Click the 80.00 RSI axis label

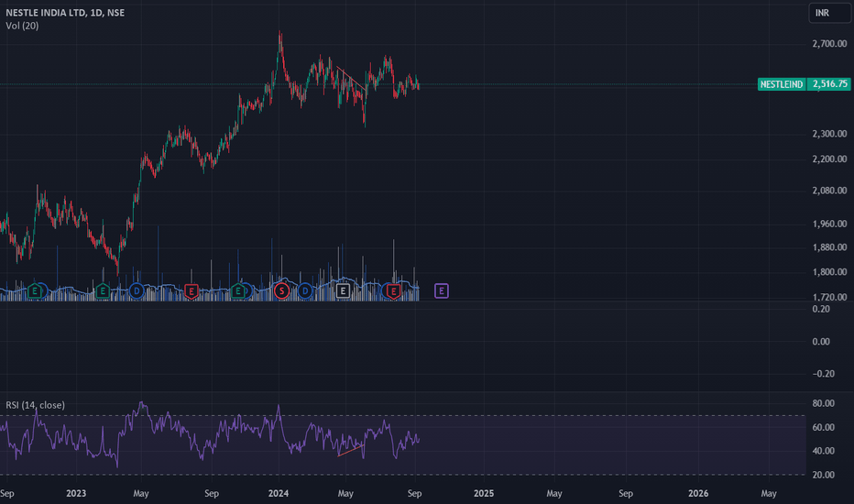pos(824,404)
